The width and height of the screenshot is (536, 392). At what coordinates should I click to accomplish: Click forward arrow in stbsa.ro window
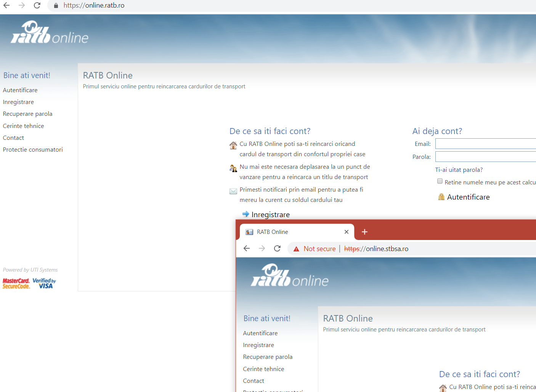pyautogui.click(x=262, y=248)
